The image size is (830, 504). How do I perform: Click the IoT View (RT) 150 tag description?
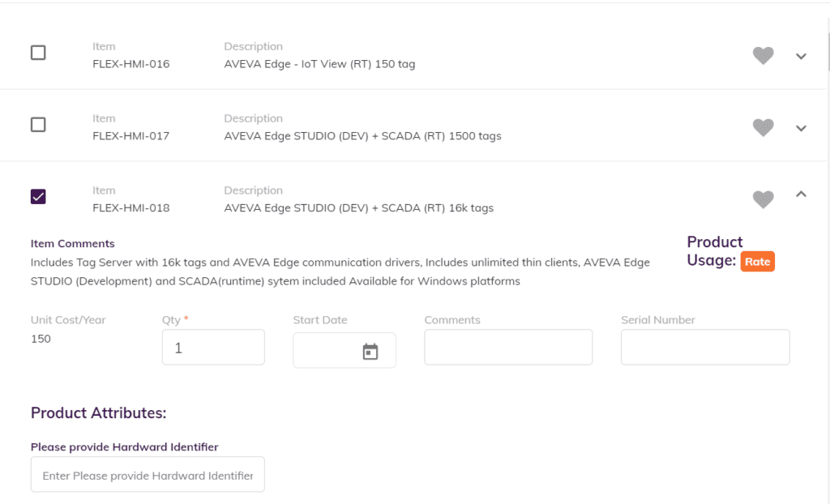click(319, 64)
